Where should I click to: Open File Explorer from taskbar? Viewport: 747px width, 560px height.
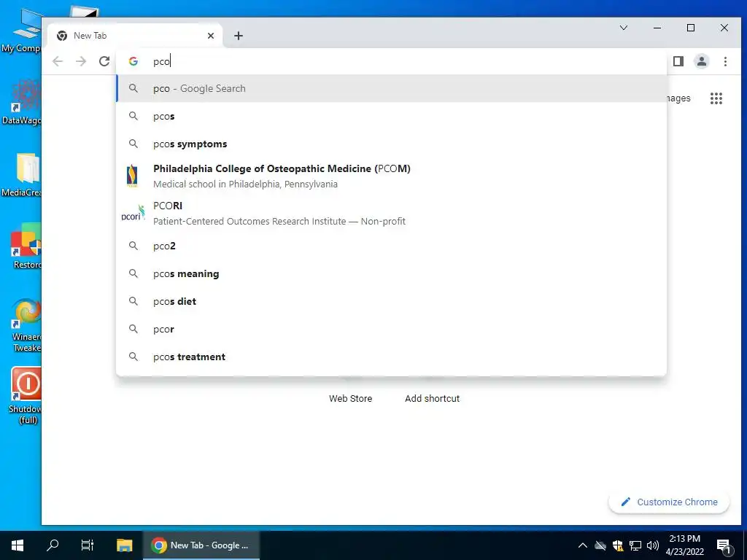(x=124, y=545)
